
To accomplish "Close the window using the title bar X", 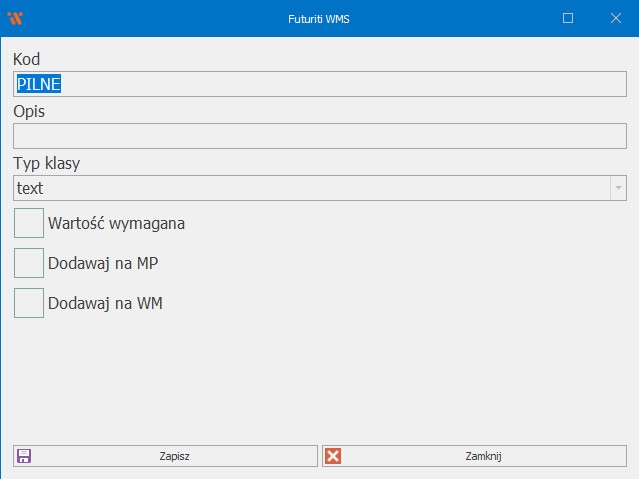I will [x=615, y=18].
